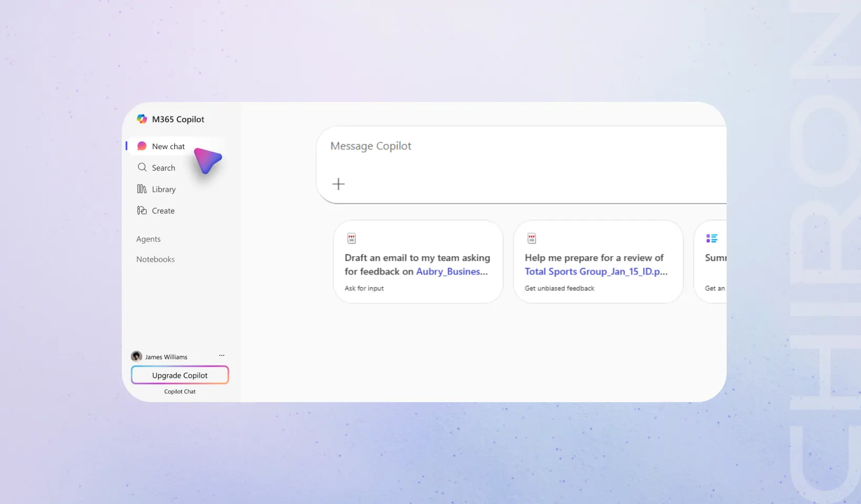This screenshot has height=504, width=861.
Task: Choose the Get unbiased feedback caption on the second card
Action: [560, 288]
